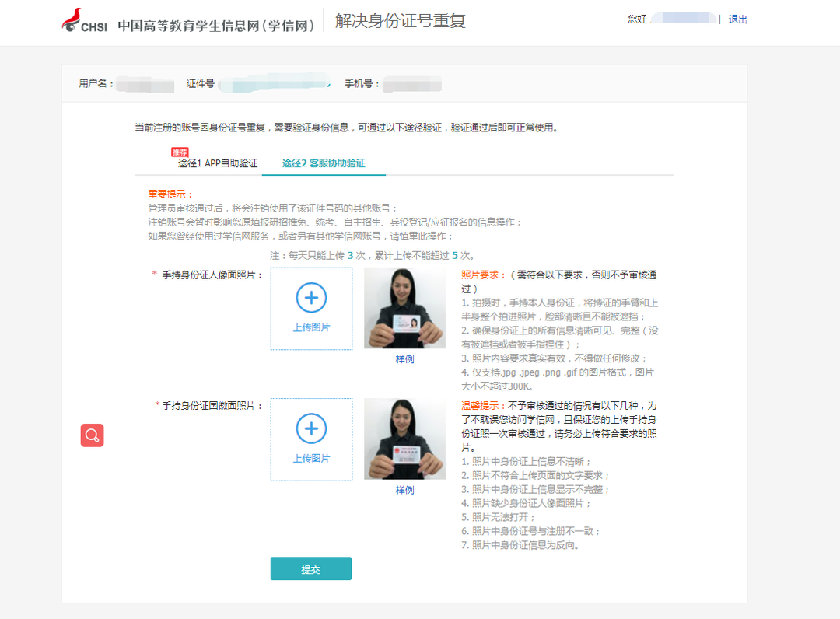Image resolution: width=840 pixels, height=619 pixels.
Task: View the emblem-side sample photo of the woman
Action: click(x=404, y=439)
